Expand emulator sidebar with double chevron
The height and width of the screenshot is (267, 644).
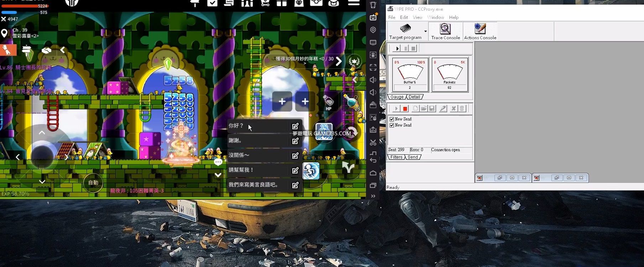(x=373, y=196)
